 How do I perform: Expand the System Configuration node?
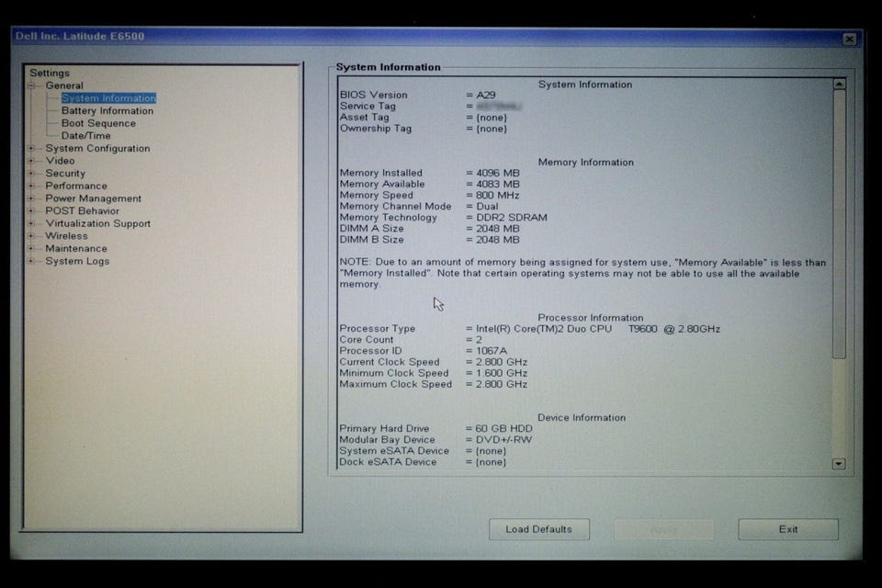pyautogui.click(x=33, y=149)
